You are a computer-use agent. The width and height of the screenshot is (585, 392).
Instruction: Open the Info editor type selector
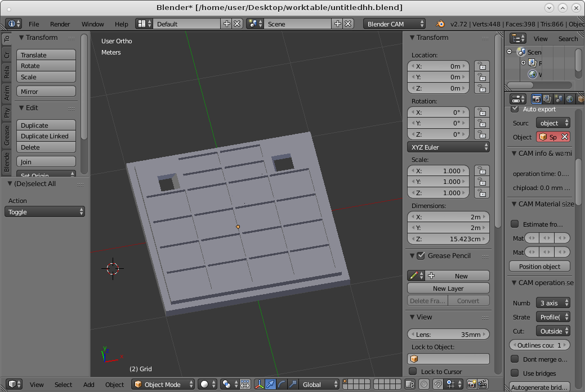point(14,24)
